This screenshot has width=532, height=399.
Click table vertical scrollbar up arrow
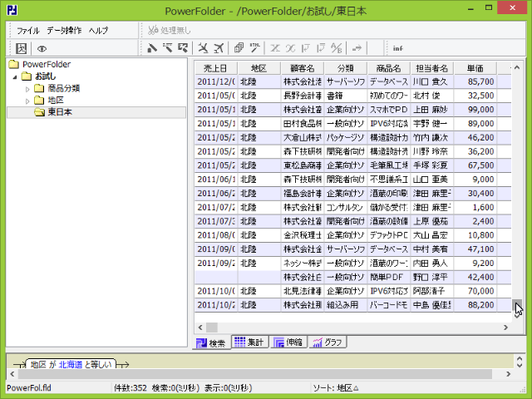point(517,67)
